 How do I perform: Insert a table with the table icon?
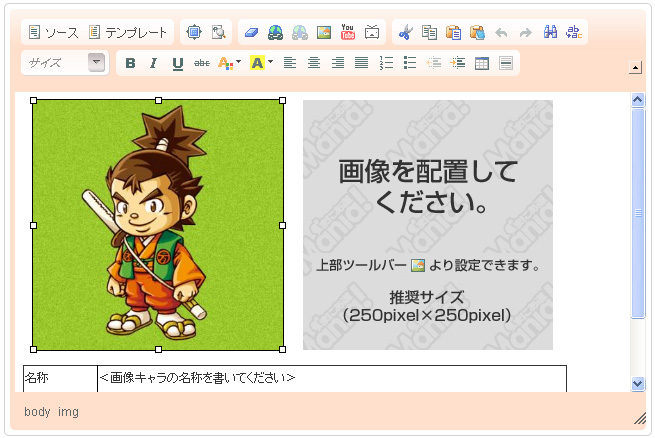click(481, 64)
